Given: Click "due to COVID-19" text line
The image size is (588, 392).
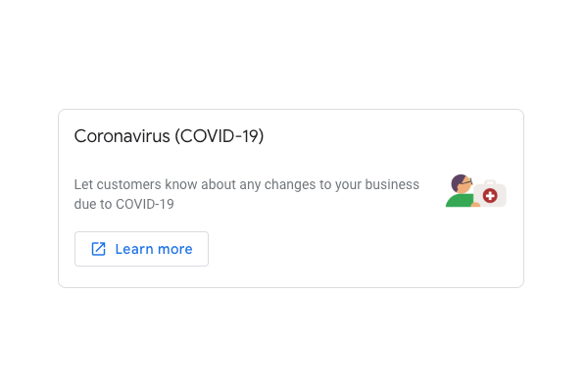Looking at the screenshot, I should click(124, 204).
